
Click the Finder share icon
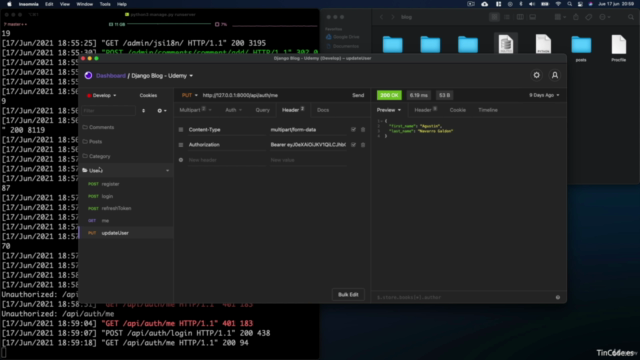coord(576,17)
